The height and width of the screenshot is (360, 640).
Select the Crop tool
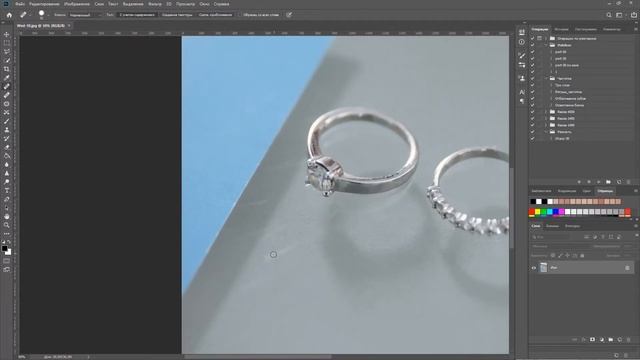[7, 69]
